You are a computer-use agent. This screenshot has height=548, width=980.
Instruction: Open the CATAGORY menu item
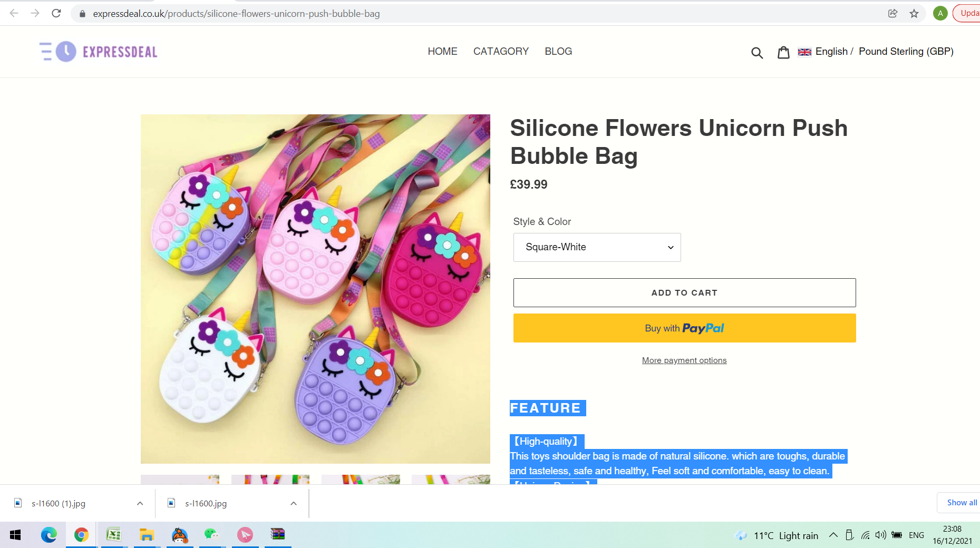(x=501, y=52)
